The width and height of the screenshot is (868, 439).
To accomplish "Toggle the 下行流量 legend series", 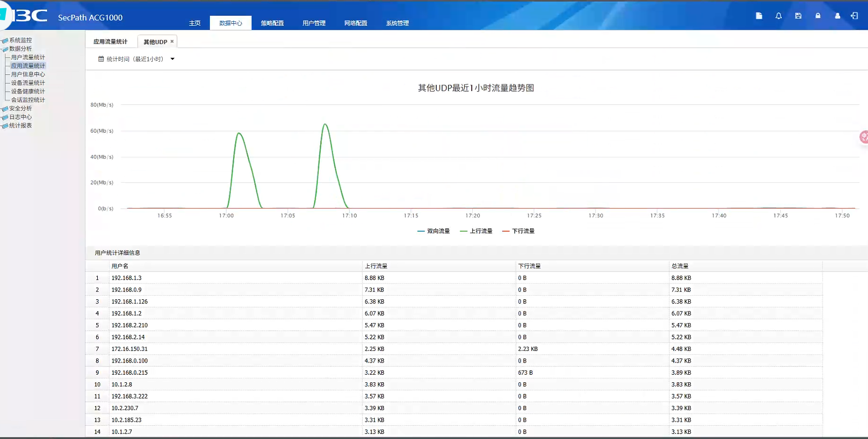I will [x=518, y=231].
